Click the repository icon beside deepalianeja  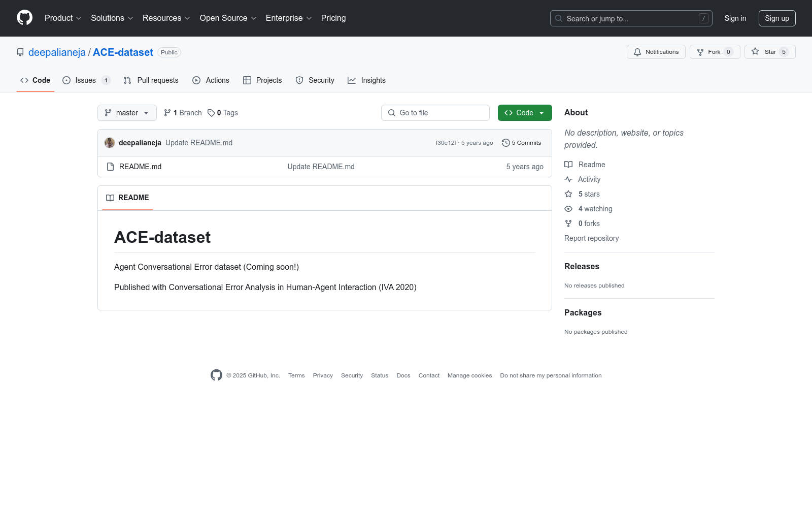pyautogui.click(x=20, y=52)
